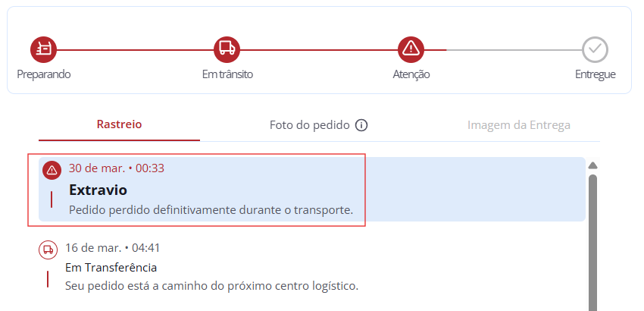Click the 30 de mar. timestamp
644x311 pixels.
116,168
